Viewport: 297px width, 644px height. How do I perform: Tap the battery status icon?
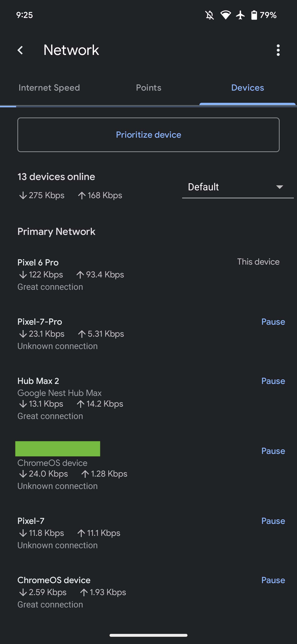pos(254,15)
